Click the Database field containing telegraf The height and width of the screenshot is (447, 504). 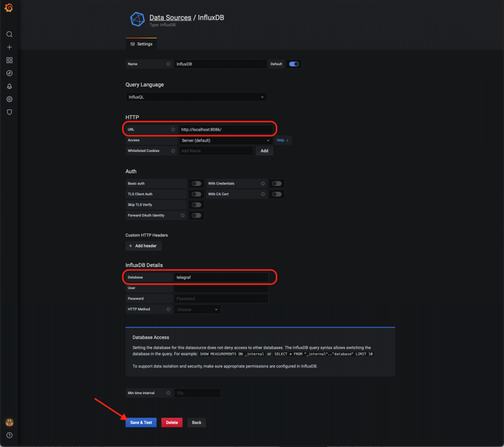(221, 277)
